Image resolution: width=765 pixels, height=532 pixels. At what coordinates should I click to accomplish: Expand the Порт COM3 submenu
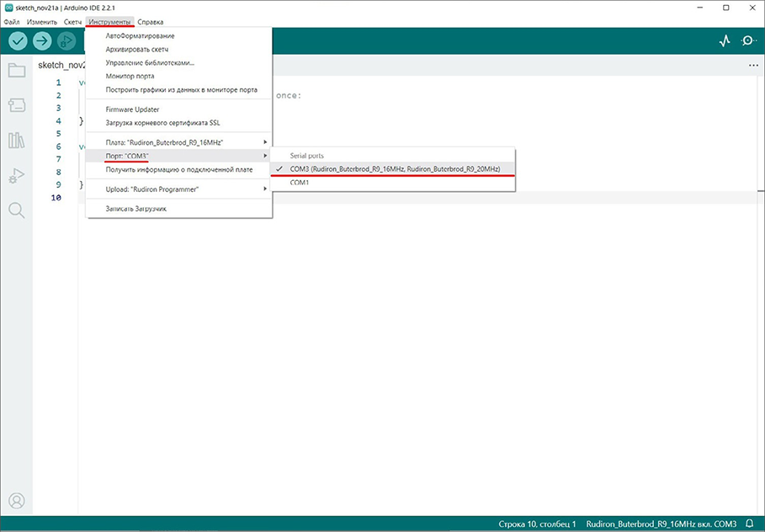coord(178,156)
